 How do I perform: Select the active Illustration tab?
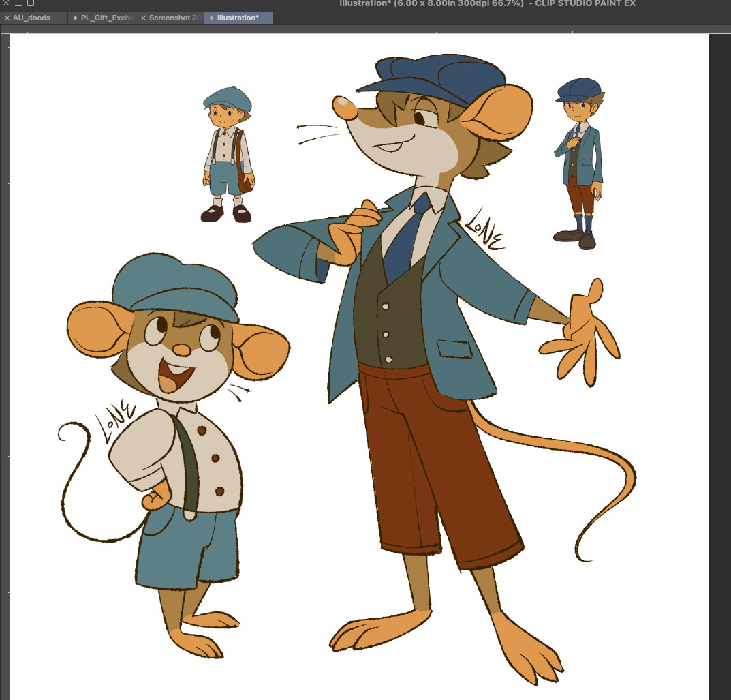238,18
